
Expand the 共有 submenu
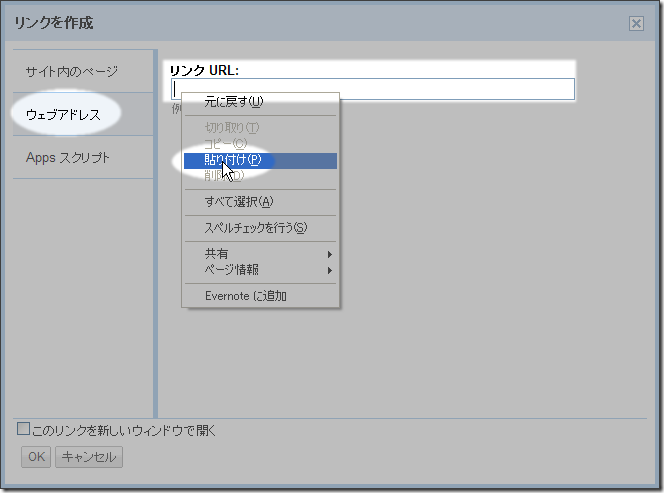coord(260,254)
